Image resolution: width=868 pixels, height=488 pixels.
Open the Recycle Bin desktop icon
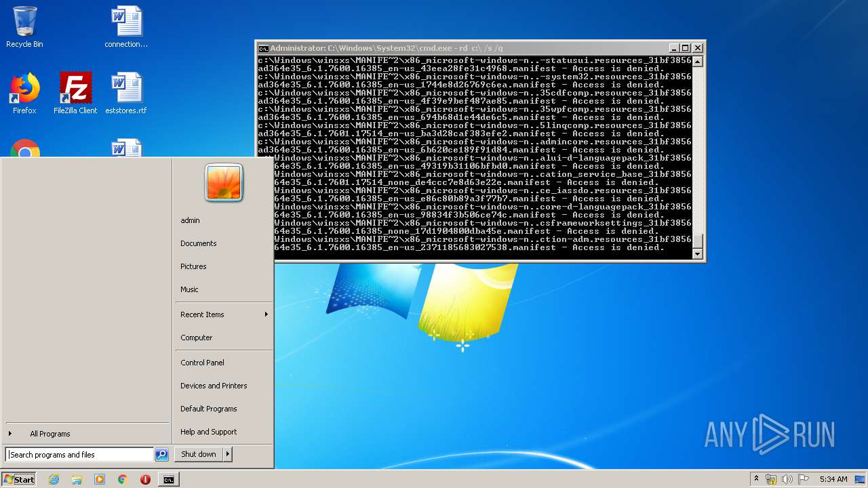(x=24, y=27)
